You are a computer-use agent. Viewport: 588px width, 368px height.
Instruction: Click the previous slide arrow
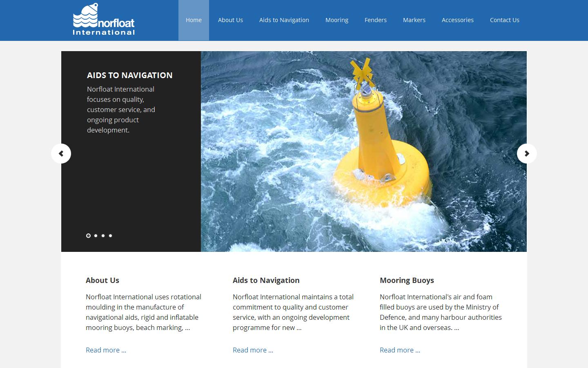point(61,153)
